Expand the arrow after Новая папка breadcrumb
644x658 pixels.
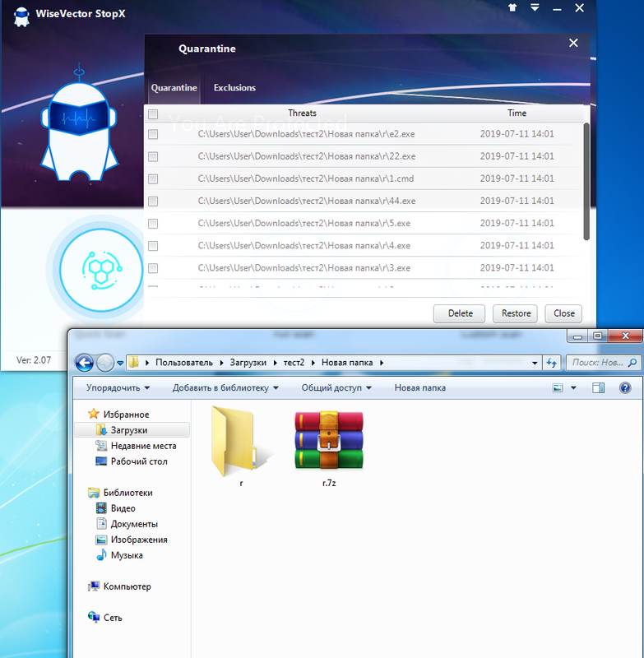[382, 363]
